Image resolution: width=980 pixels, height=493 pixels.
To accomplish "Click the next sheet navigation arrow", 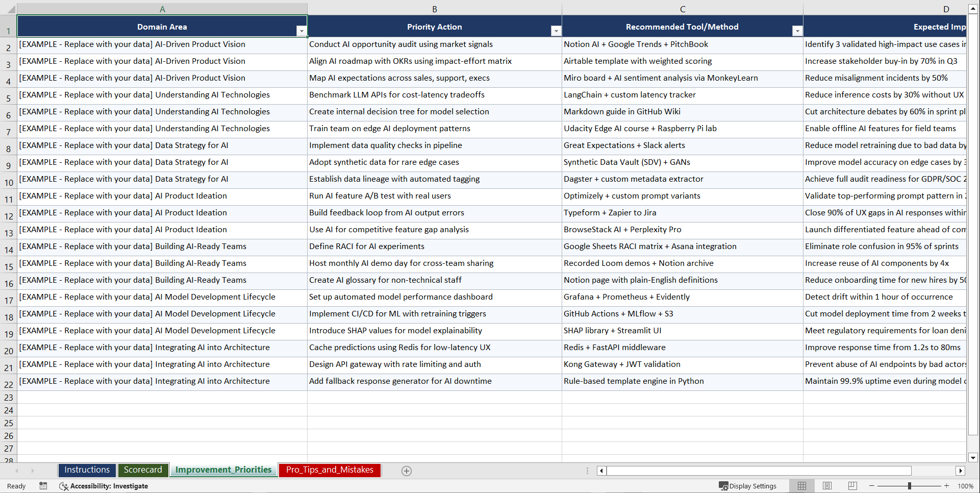I will [33, 471].
